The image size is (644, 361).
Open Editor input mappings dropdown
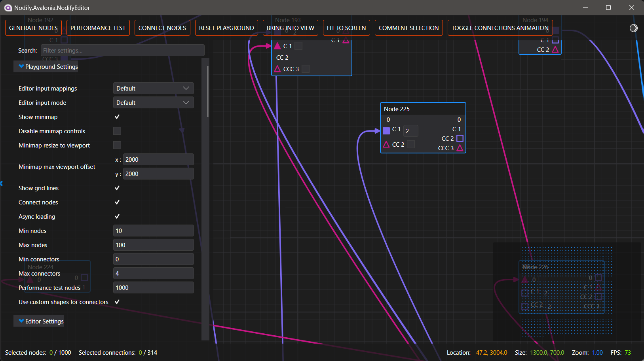[154, 88]
